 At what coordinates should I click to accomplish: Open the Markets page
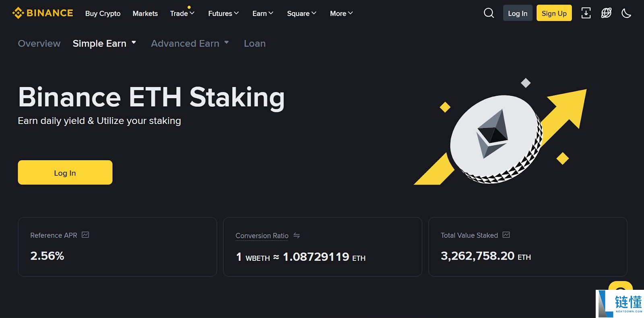pos(145,13)
